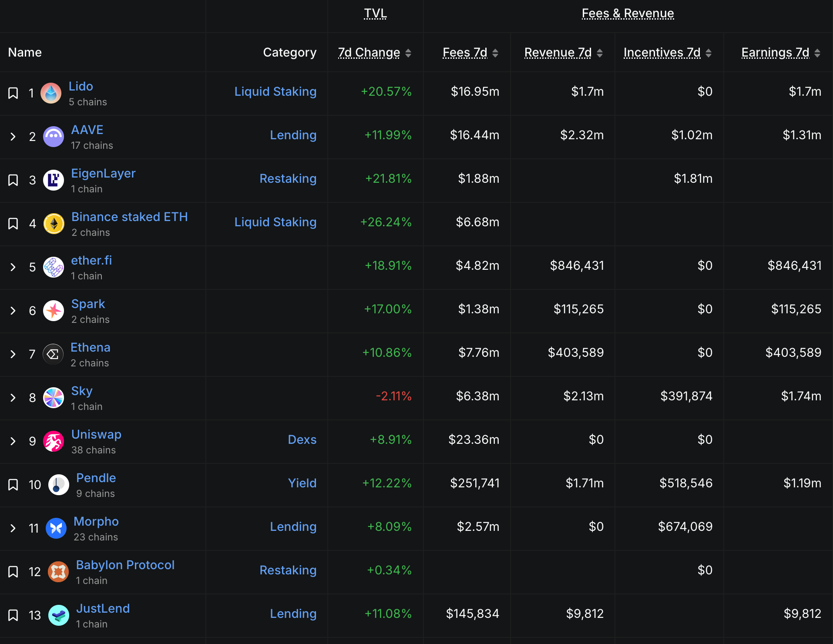Bookmark the Pendle row

click(x=13, y=485)
